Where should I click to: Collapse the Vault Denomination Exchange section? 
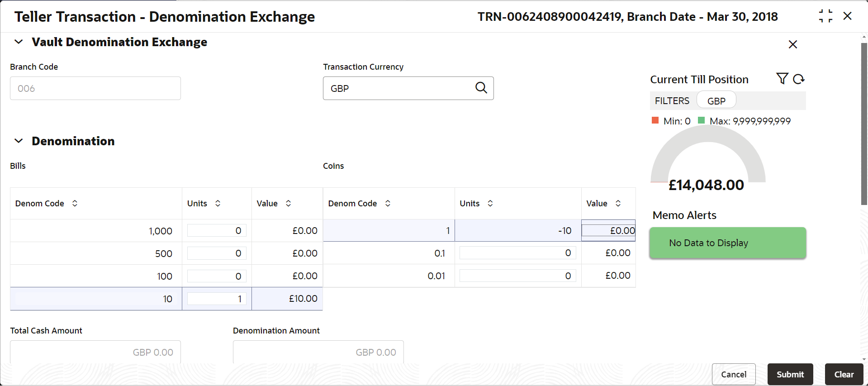click(19, 42)
